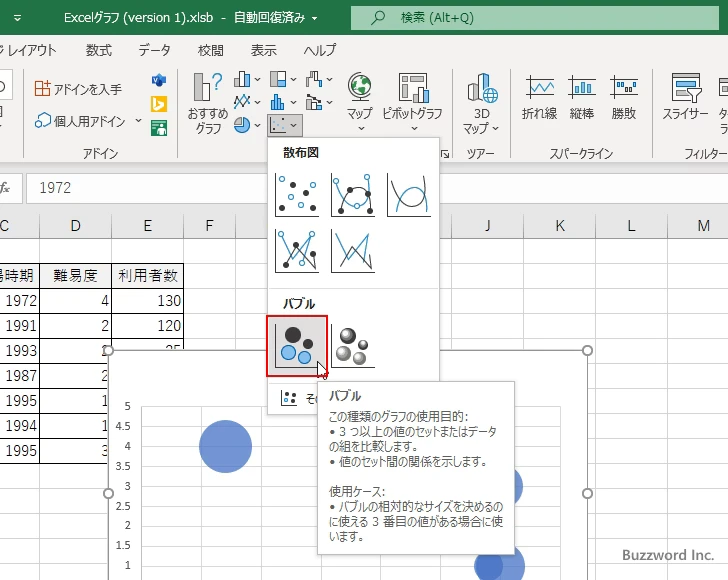Open the Formulas (数式) ribbon tab
The image size is (728, 580).
(99, 50)
